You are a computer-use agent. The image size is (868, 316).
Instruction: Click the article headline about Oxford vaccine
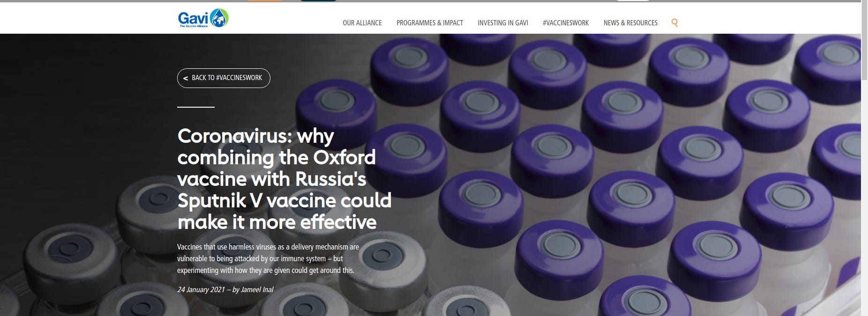tap(284, 179)
